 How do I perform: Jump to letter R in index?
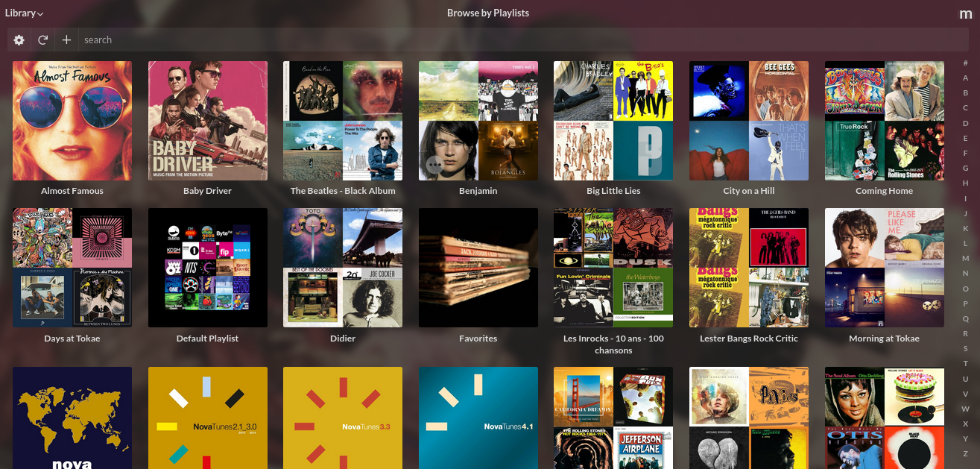coord(966,333)
